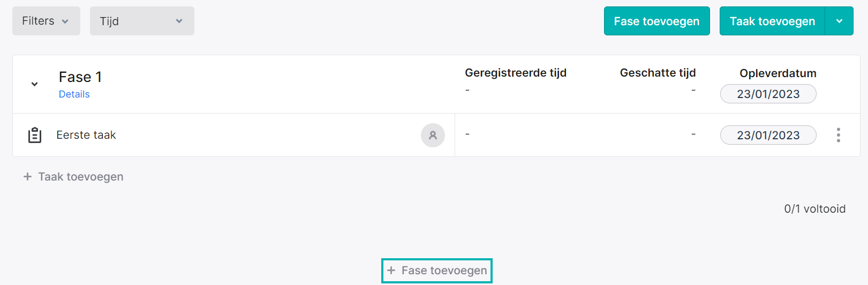The image size is (868, 285).
Task: Collapse Fase 1 with the chevron
Action: tap(34, 84)
